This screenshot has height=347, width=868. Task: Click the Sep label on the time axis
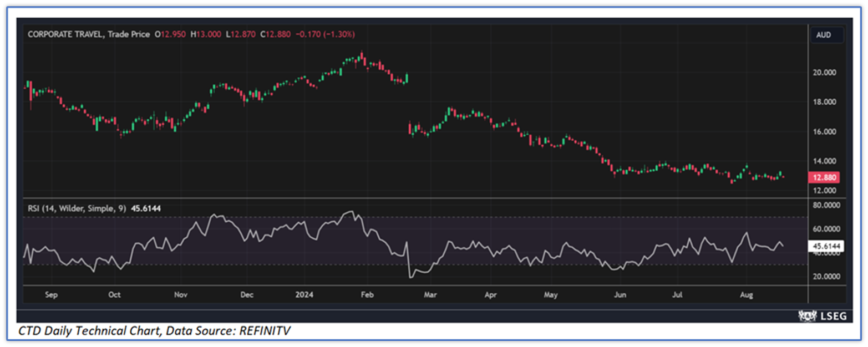coord(51,295)
